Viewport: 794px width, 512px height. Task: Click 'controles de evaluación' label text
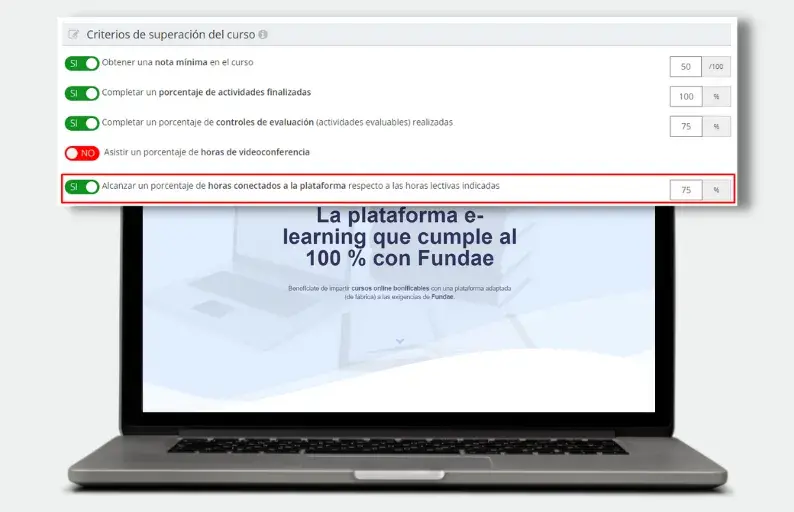pyautogui.click(x=265, y=122)
